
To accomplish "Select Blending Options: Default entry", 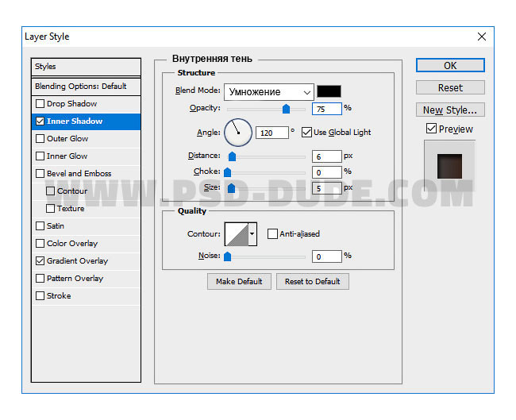I will click(x=87, y=87).
